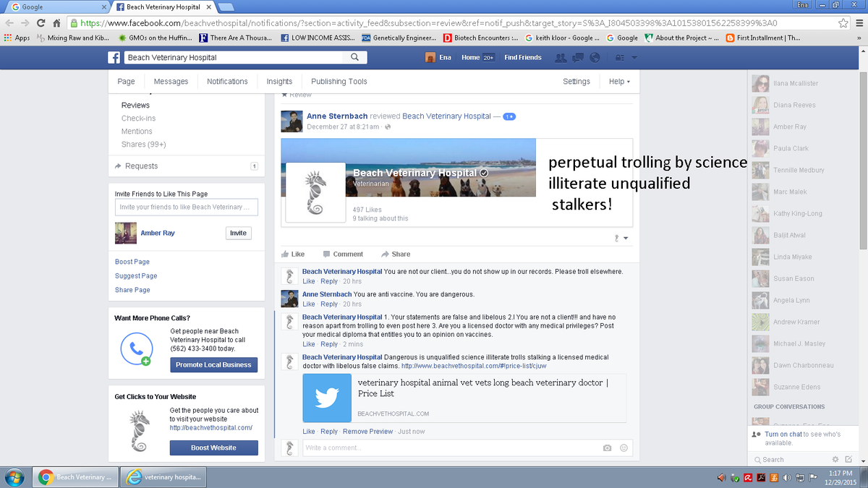Go to Chrome home button

[x=56, y=23]
